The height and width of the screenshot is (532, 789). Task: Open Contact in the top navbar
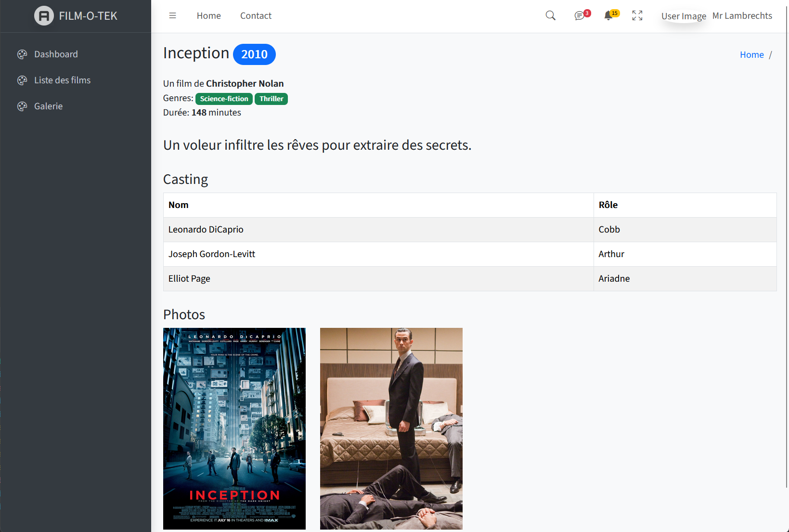pyautogui.click(x=256, y=16)
